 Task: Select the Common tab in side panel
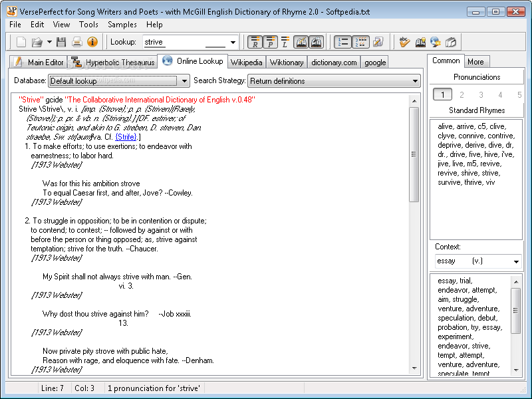pos(446,61)
